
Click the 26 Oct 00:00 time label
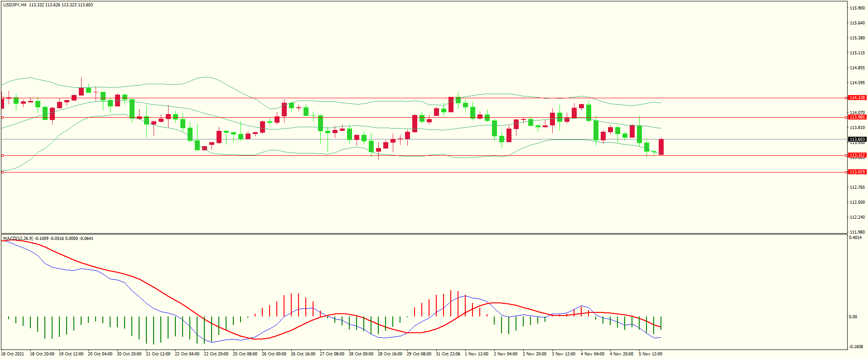(x=274, y=354)
